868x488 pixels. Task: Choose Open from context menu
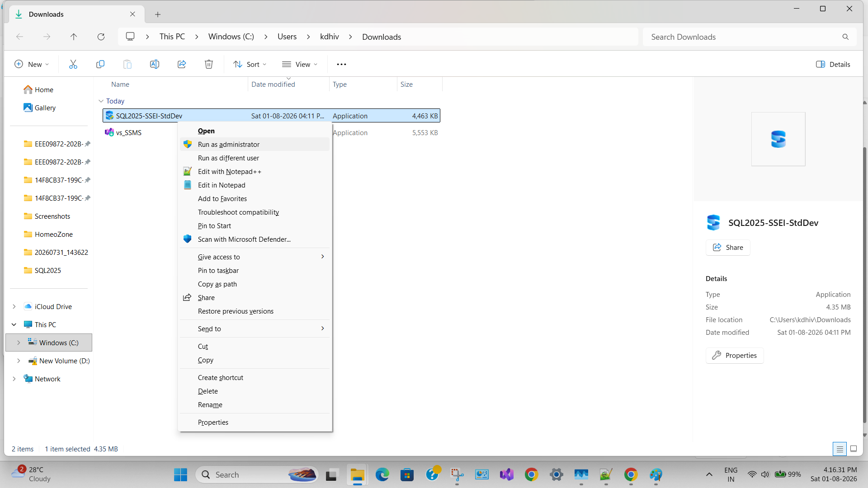pos(255,131)
